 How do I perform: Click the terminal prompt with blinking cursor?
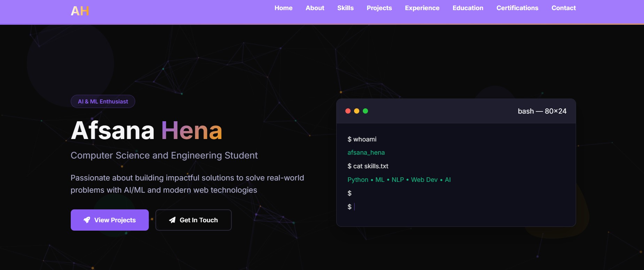[x=351, y=207]
